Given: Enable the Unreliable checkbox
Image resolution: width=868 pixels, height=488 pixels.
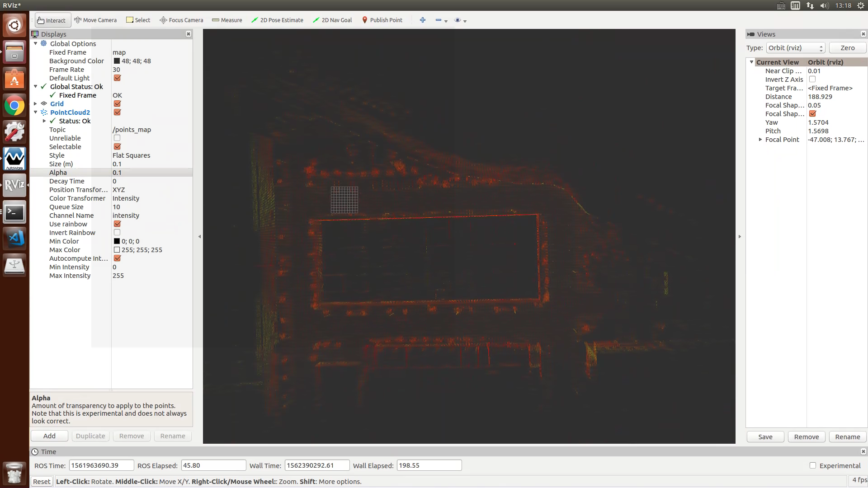Looking at the screenshot, I should coord(117,138).
